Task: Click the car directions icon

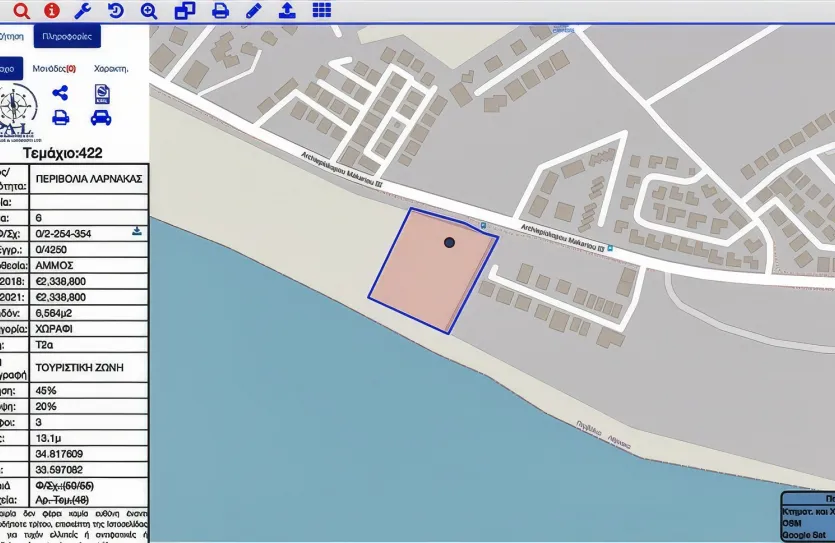Action: coord(101,117)
